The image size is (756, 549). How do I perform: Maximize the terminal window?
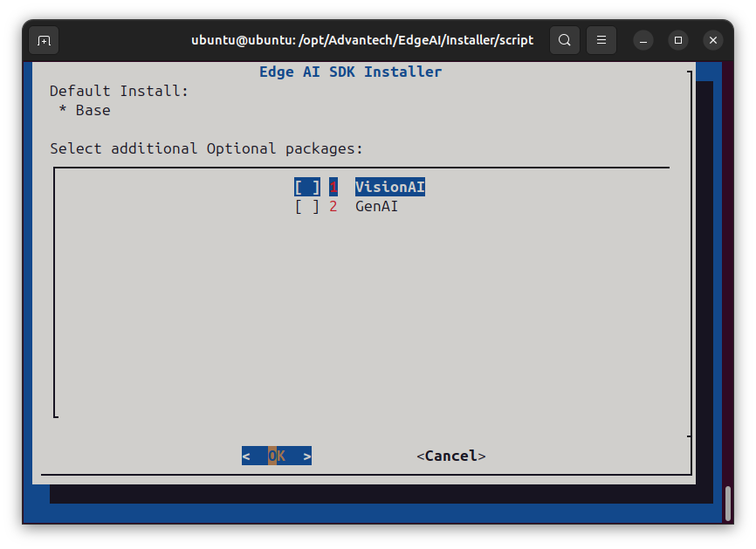(x=678, y=40)
